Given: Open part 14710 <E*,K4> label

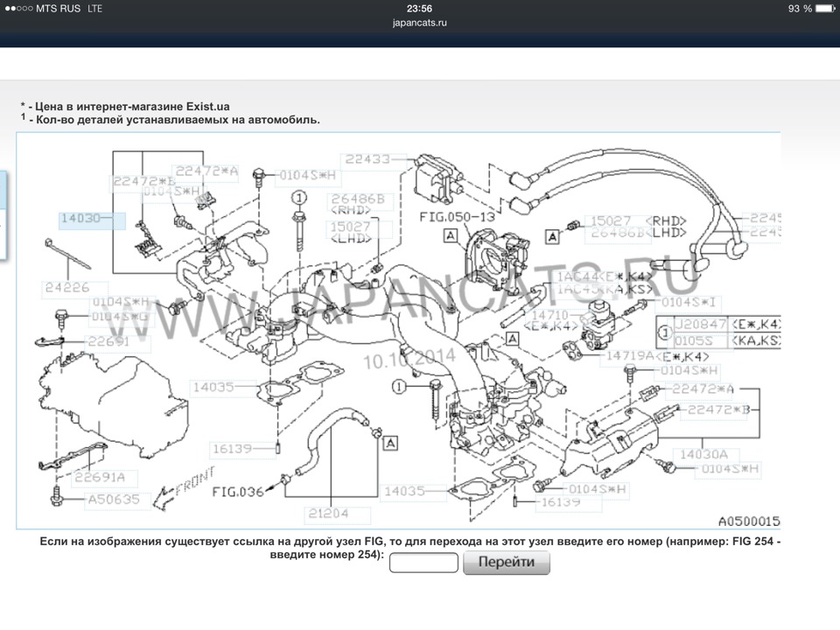Looking at the screenshot, I should pos(552,320).
